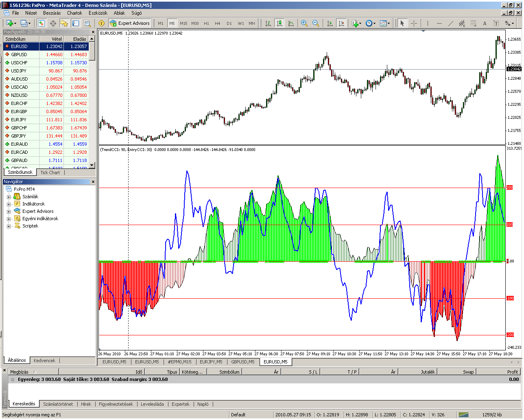Image resolution: width=524 pixels, height=420 pixels.
Task: Expand the Scriptek tree node
Action: (x=9, y=226)
